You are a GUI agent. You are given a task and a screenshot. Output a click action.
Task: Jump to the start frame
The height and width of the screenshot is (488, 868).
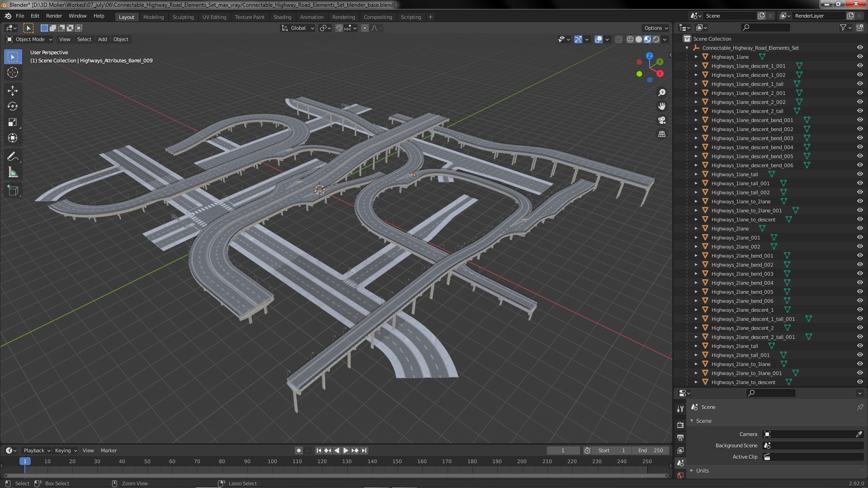point(319,450)
